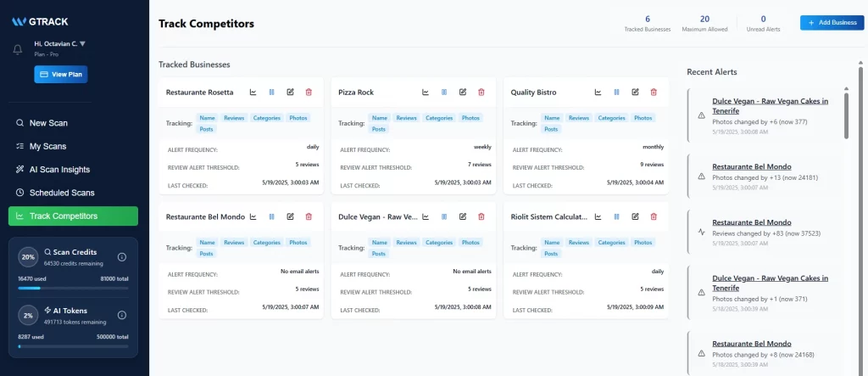868x376 pixels.
Task: Click the Scan Credits usage progress bar
Action: click(73, 289)
